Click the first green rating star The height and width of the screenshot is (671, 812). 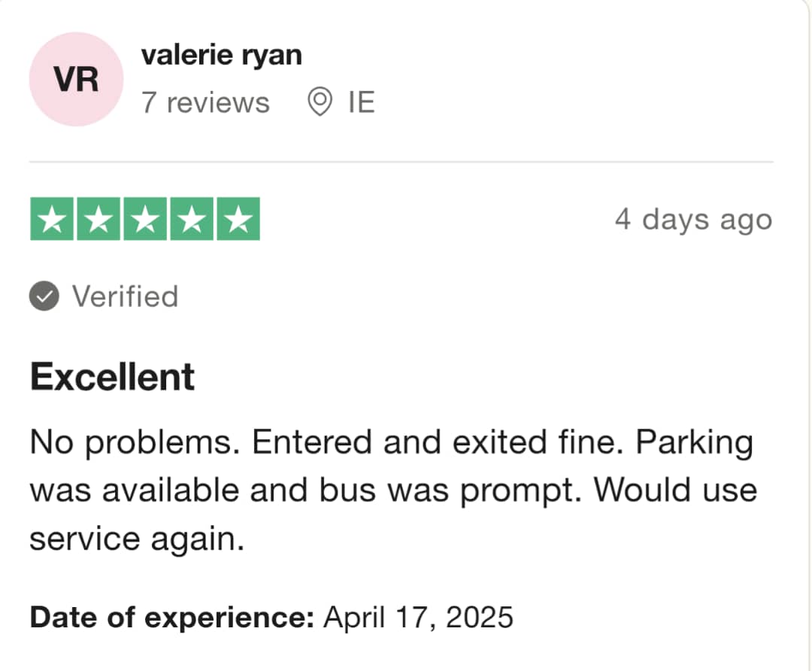[52, 219]
